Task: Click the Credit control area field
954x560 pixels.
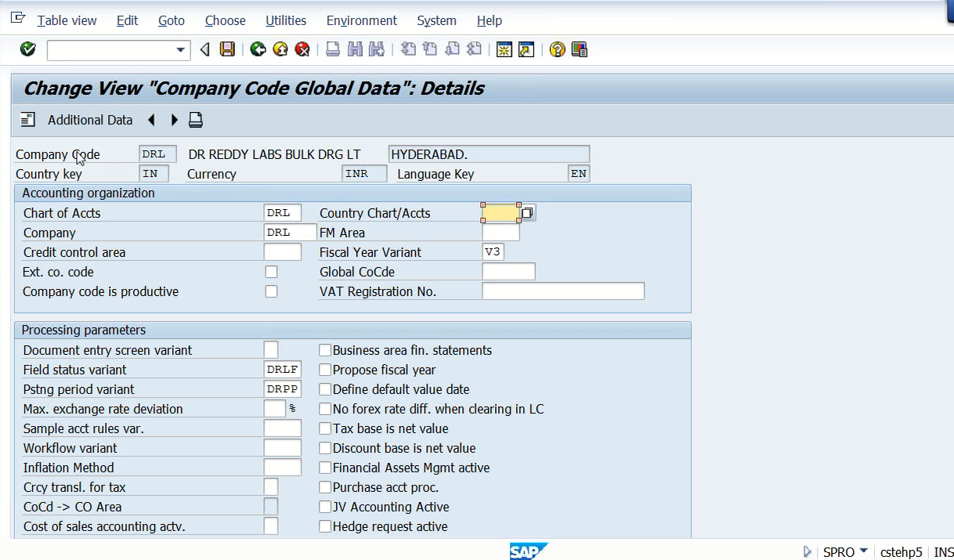Action: [283, 252]
